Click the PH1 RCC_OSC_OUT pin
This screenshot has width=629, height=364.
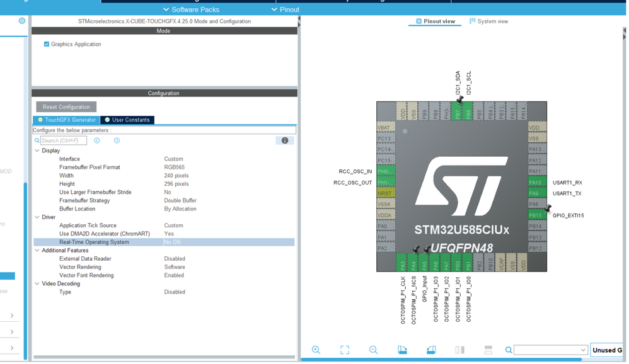coord(386,183)
